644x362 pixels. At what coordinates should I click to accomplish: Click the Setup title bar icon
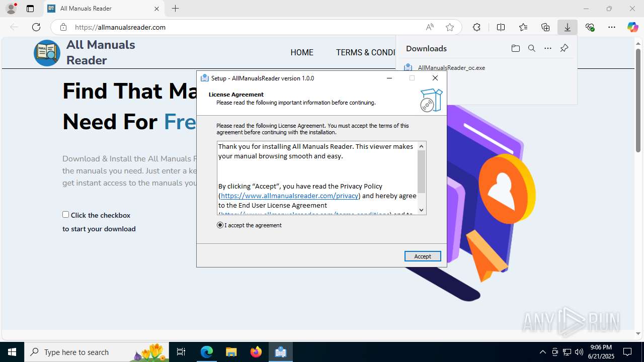(x=204, y=78)
